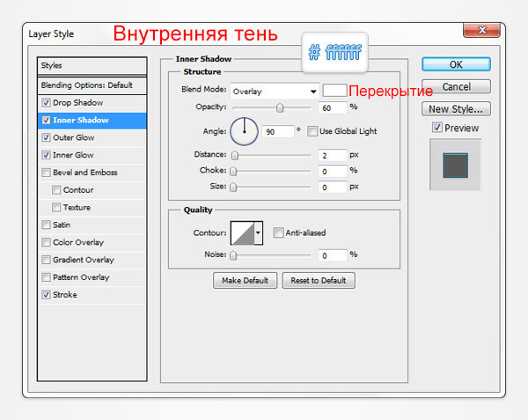Uncheck the Preview checkbox
528x420 pixels.
click(x=437, y=128)
